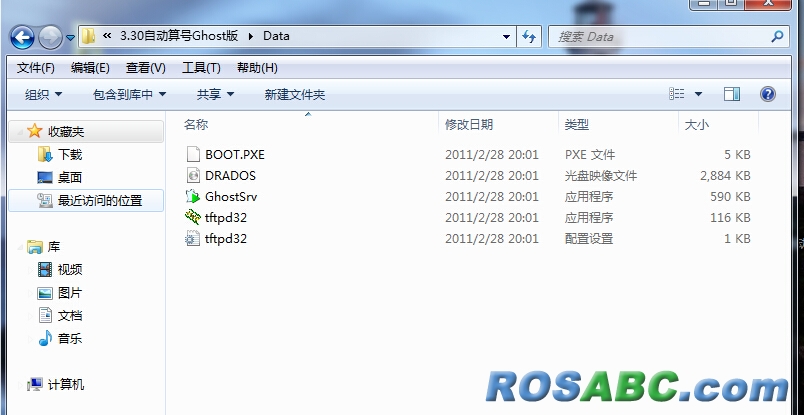Click the 最近访问的位置 icon
The height and width of the screenshot is (415, 804).
pos(45,201)
